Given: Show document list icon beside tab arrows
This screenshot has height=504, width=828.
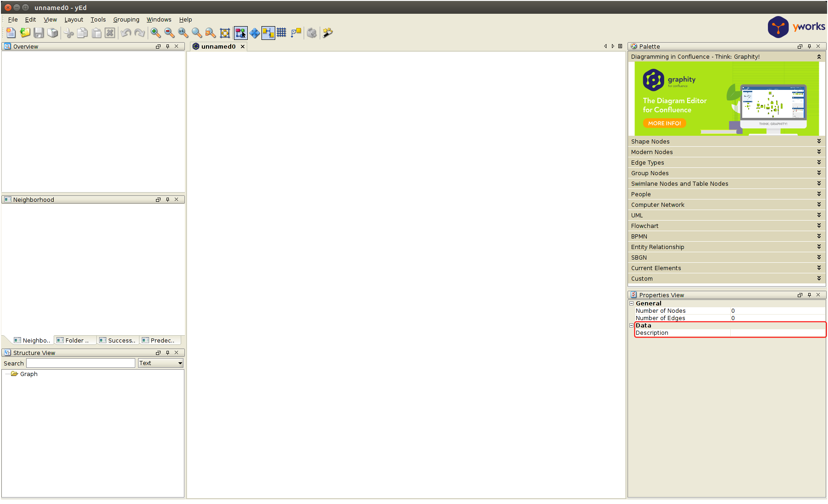Looking at the screenshot, I should [x=620, y=46].
